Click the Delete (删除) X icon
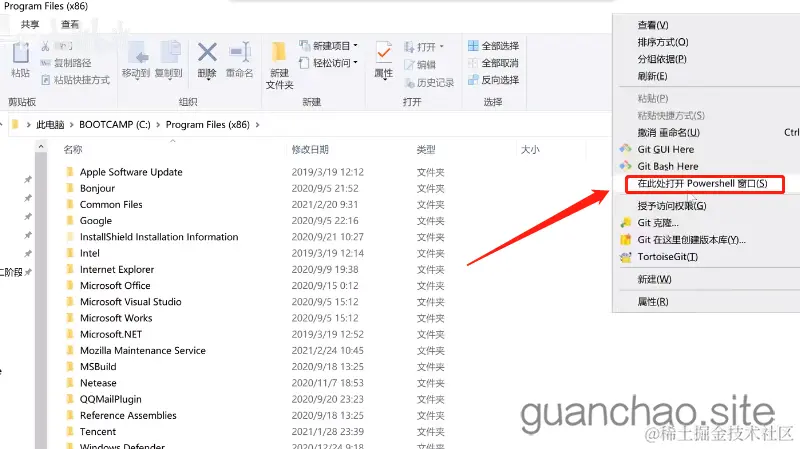800x449 pixels. tap(207, 53)
